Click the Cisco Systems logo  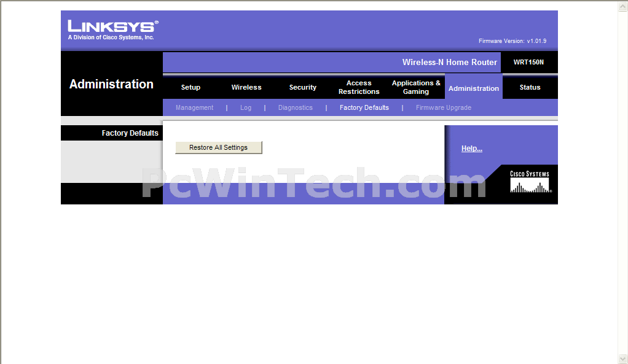[x=530, y=182]
